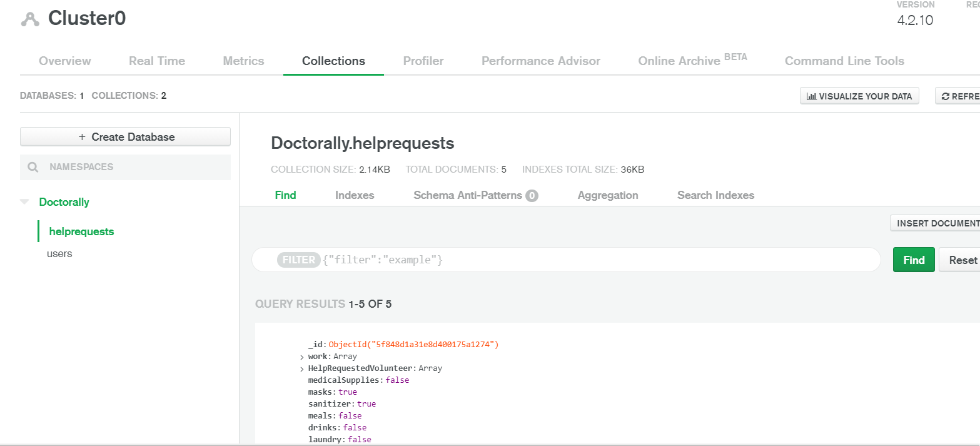Click the magnifier icon in namespaces search
Image resolution: width=980 pixels, height=446 pixels.
(33, 168)
